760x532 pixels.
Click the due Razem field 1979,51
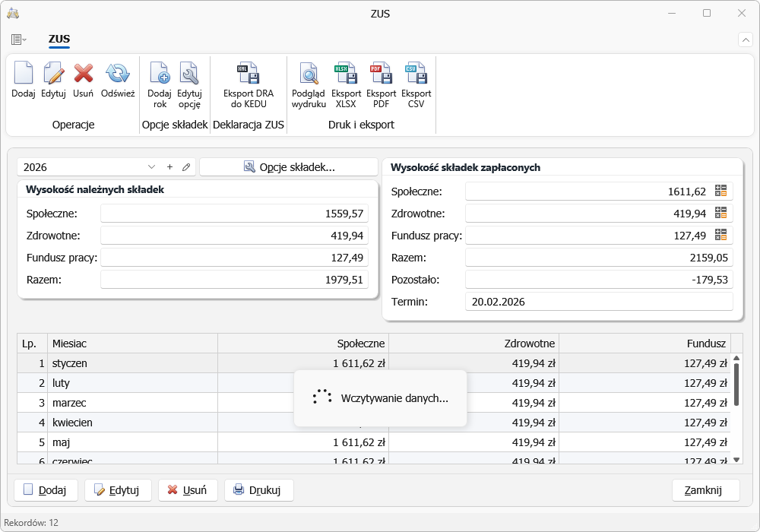pos(235,280)
